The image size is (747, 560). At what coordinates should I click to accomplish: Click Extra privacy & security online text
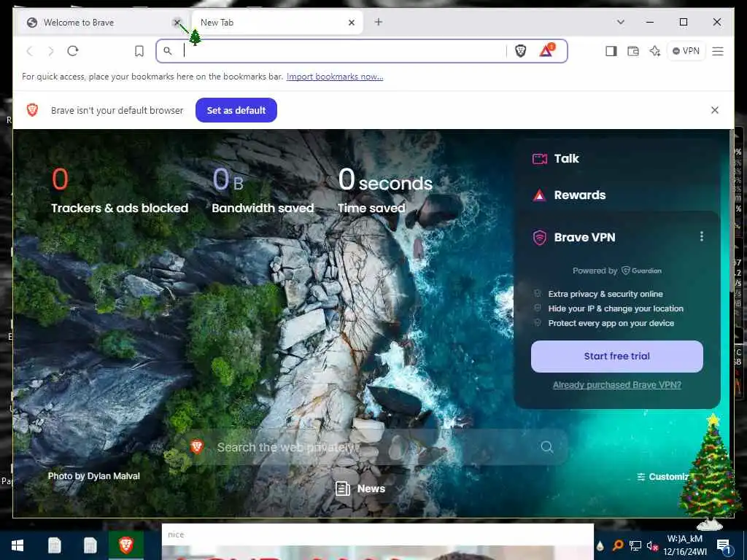click(605, 294)
